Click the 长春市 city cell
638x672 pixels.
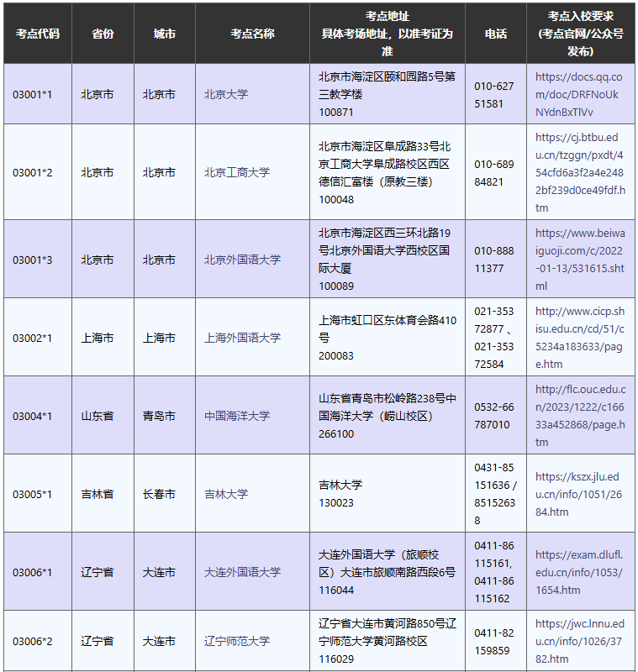[165, 493]
